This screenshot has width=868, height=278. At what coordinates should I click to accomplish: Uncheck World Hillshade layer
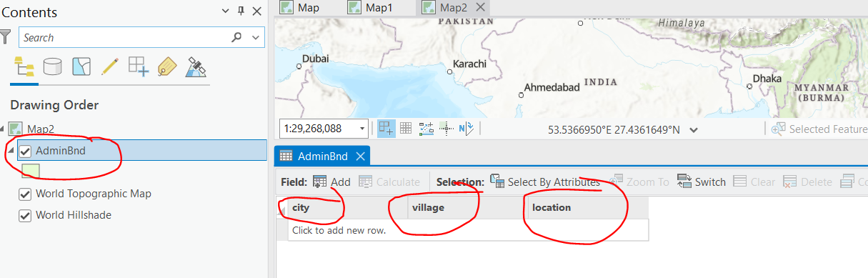25,215
